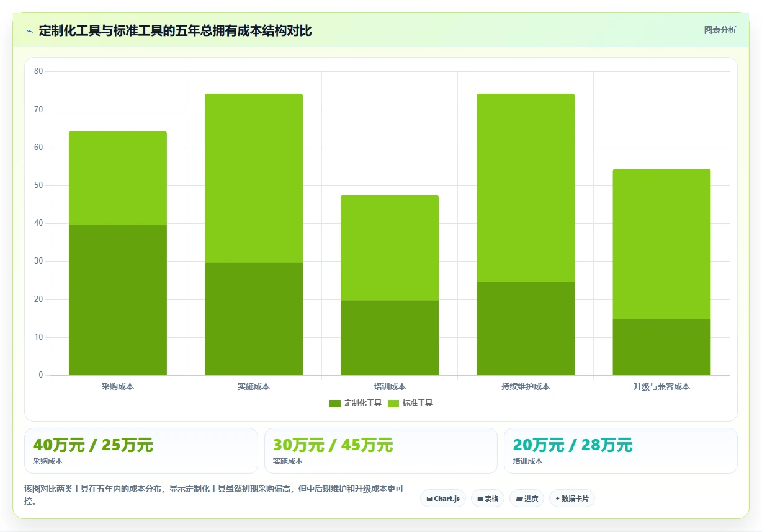Click the 培训成本 caption in the third card

coord(527,461)
